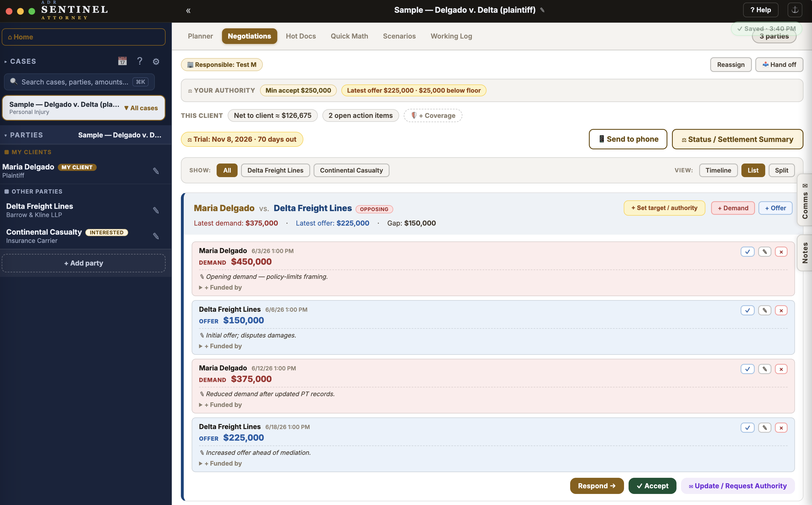Image resolution: width=812 pixels, height=505 pixels.
Task: Mark $150,000 offer with checkmark icon
Action: click(747, 310)
